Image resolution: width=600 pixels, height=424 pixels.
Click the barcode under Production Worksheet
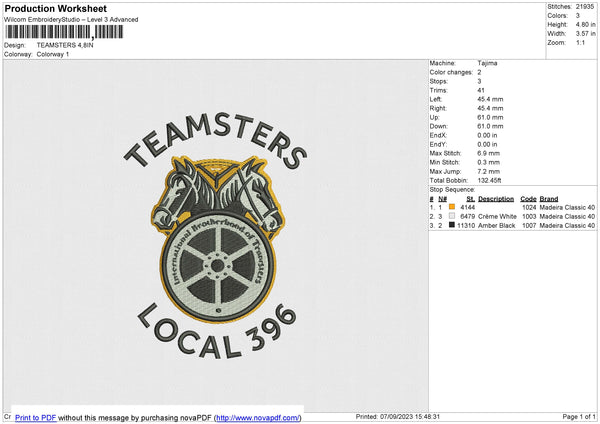64,32
